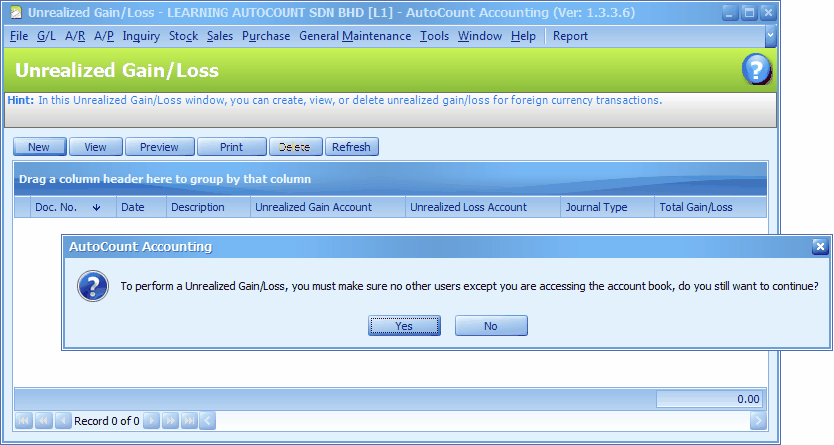Sort by Total Gain/Loss column header
The image size is (834, 445).
[x=710, y=207]
